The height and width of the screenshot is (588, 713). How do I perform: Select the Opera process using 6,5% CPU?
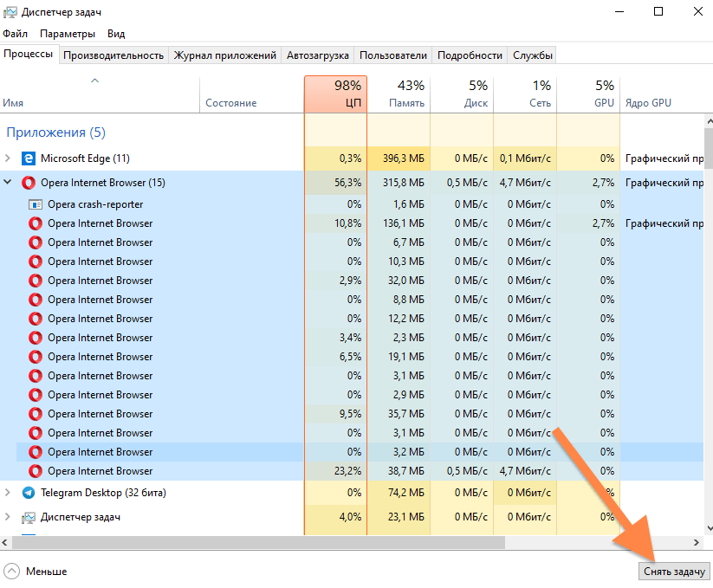[x=352, y=357]
